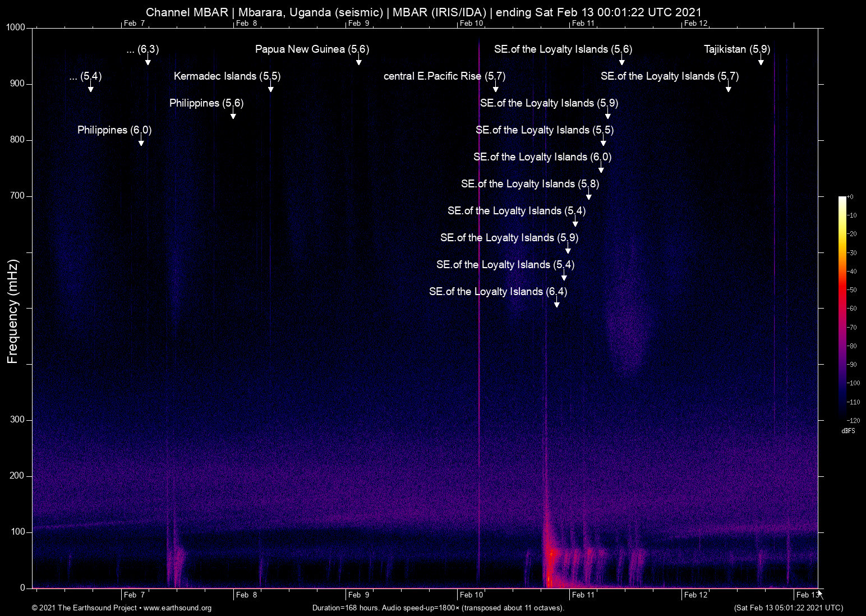
Task: Click the arrow below Tajikistan (5.9) label
Action: [x=761, y=61]
